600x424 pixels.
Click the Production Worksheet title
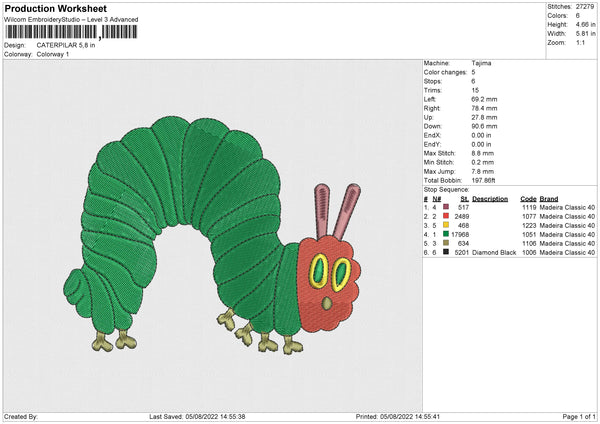(x=56, y=8)
